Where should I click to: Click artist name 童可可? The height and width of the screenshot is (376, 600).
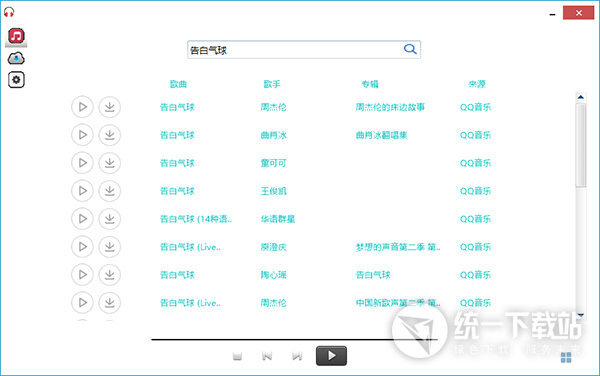pyautogui.click(x=273, y=163)
